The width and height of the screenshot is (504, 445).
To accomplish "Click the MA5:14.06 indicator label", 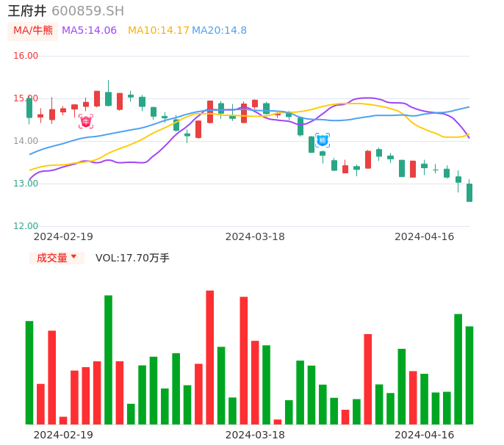I will click(89, 31).
